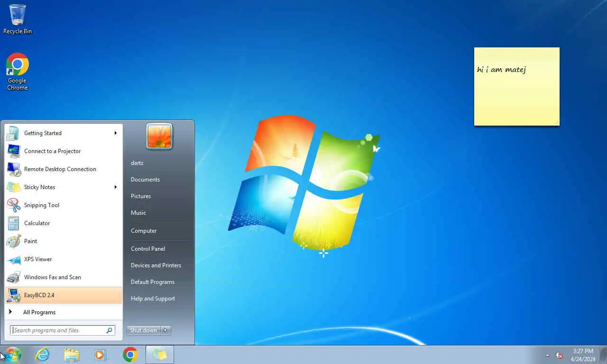Click 'EasyBCD 2.4' label

pos(39,295)
